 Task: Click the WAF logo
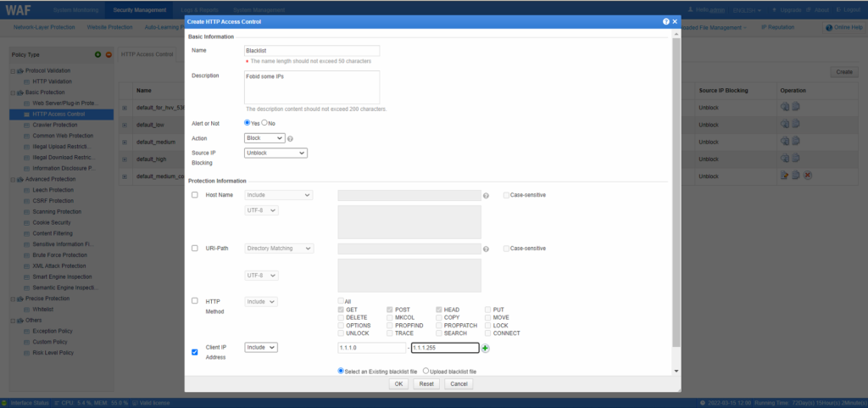[x=18, y=10]
